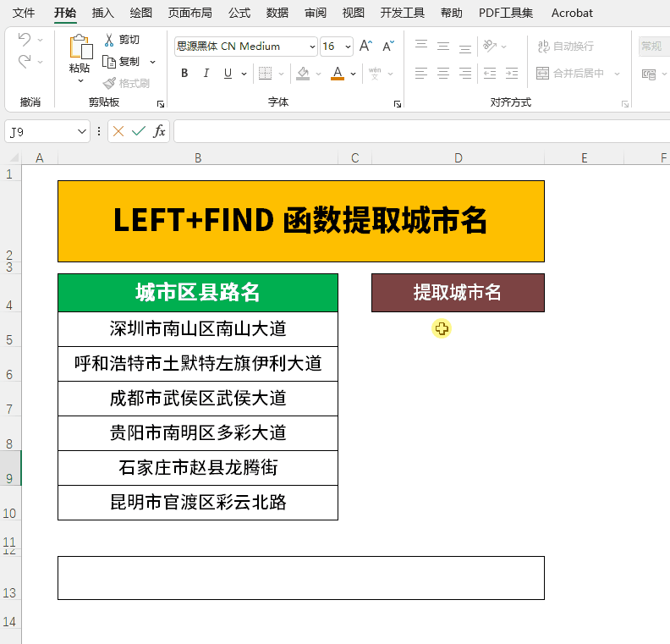Activate the Format Painter 格式刷

tap(126, 83)
